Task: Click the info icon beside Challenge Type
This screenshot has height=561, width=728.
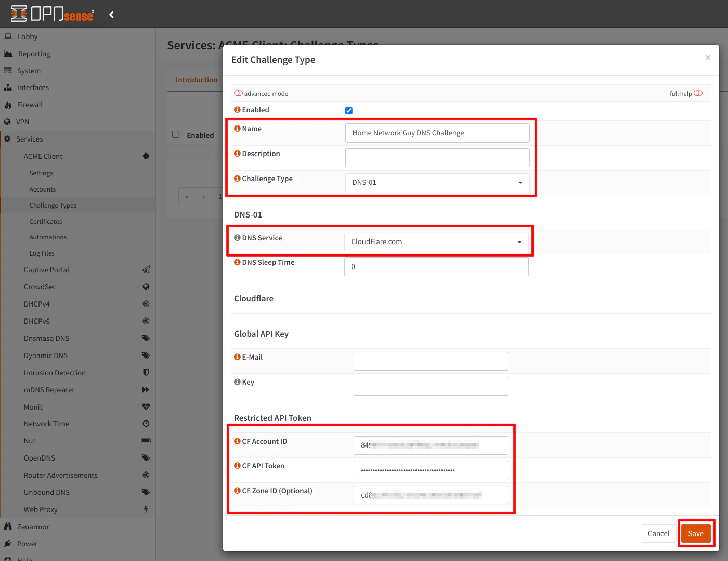Action: (237, 178)
